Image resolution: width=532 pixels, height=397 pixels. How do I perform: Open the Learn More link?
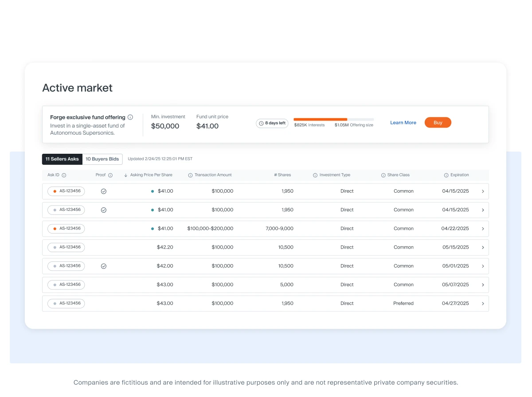(x=403, y=123)
